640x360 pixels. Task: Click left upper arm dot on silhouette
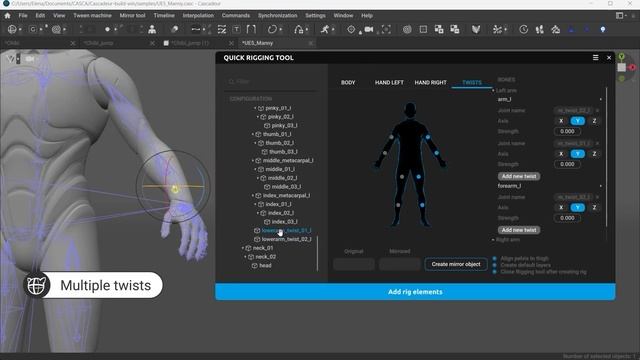tap(428, 137)
